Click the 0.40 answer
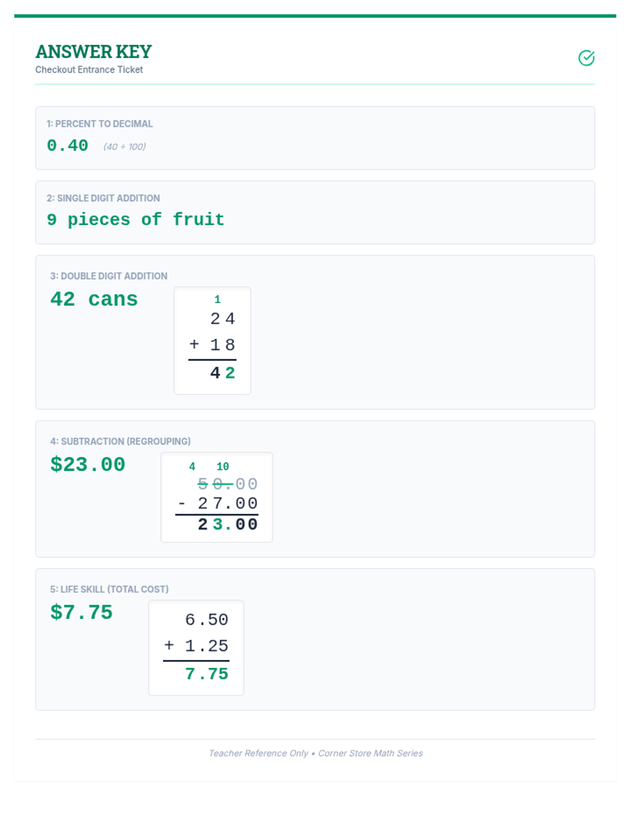This screenshot has width=630, height=840. click(67, 145)
